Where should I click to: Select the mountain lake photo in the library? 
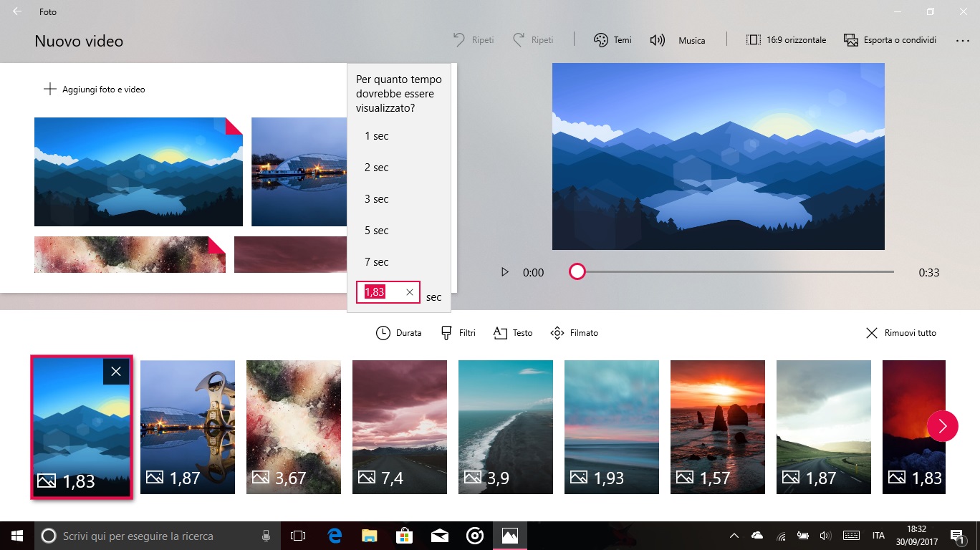pos(138,172)
